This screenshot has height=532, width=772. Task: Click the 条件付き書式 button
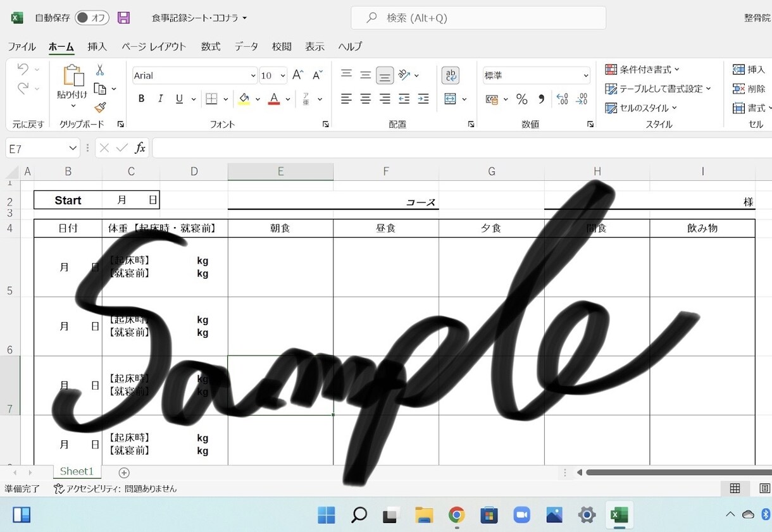click(x=642, y=70)
